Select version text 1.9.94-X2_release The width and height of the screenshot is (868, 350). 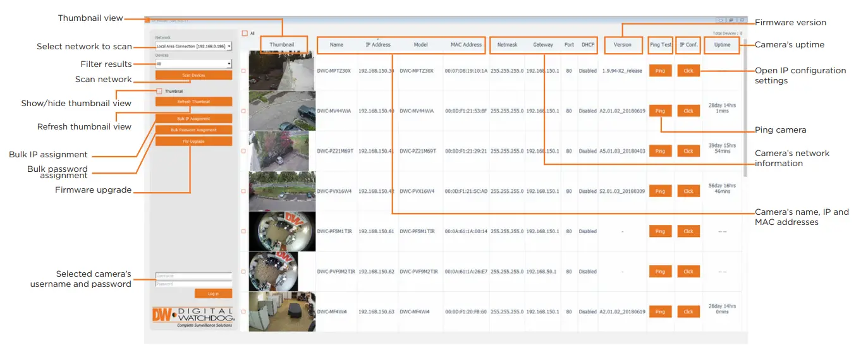(x=622, y=71)
